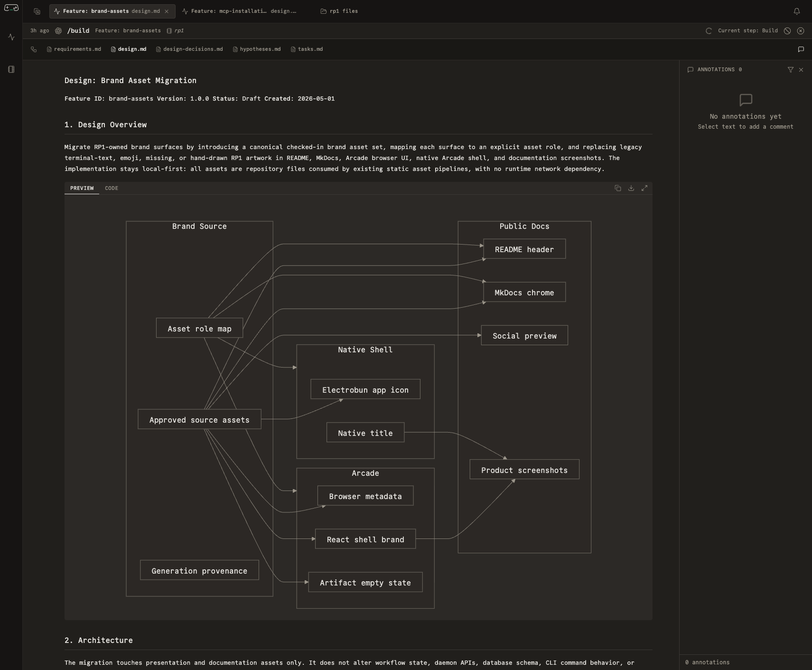Click the AI agent logo next to /build
The height and width of the screenshot is (670, 812).
coord(58,31)
